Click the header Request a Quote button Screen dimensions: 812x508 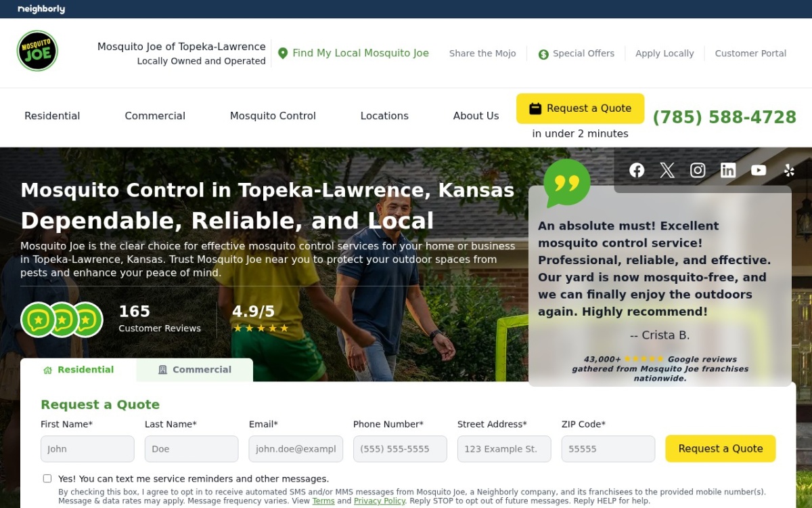(580, 108)
